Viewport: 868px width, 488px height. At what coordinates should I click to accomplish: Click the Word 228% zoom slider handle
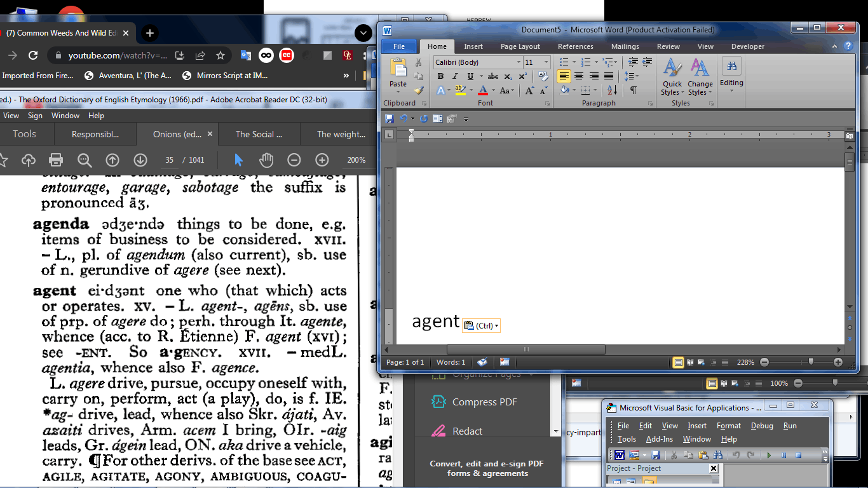810,362
